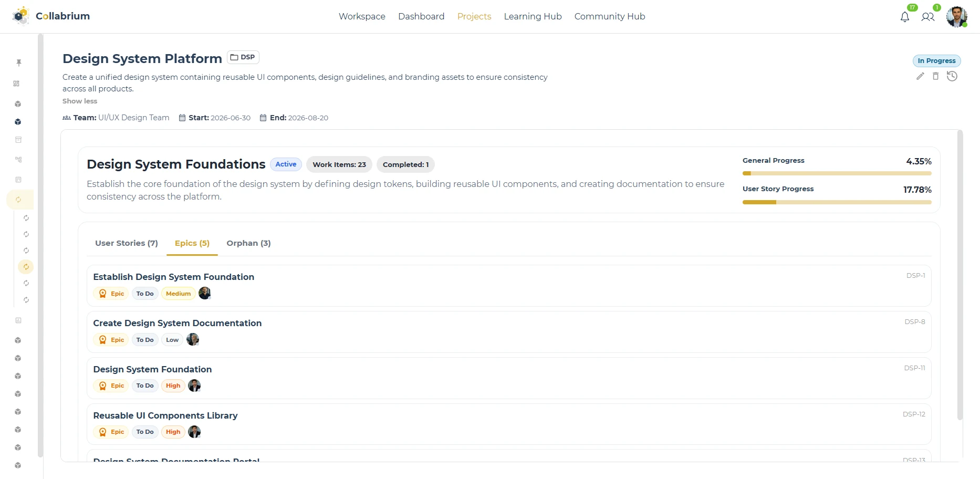Click the Low priority chip
980x479 pixels.
(x=172, y=340)
